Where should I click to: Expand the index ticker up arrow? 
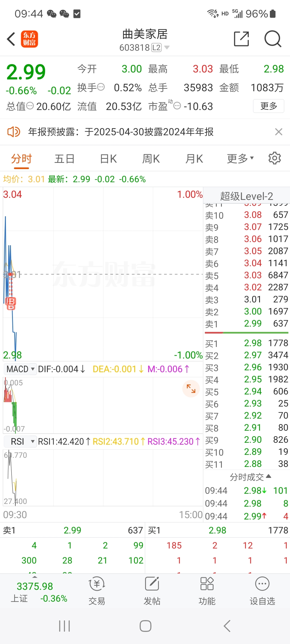click(x=34, y=577)
